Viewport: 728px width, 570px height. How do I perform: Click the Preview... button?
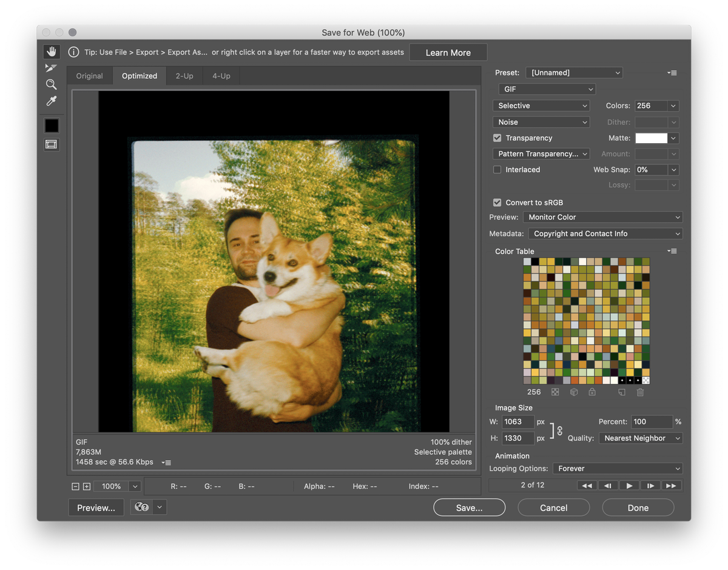tap(96, 508)
